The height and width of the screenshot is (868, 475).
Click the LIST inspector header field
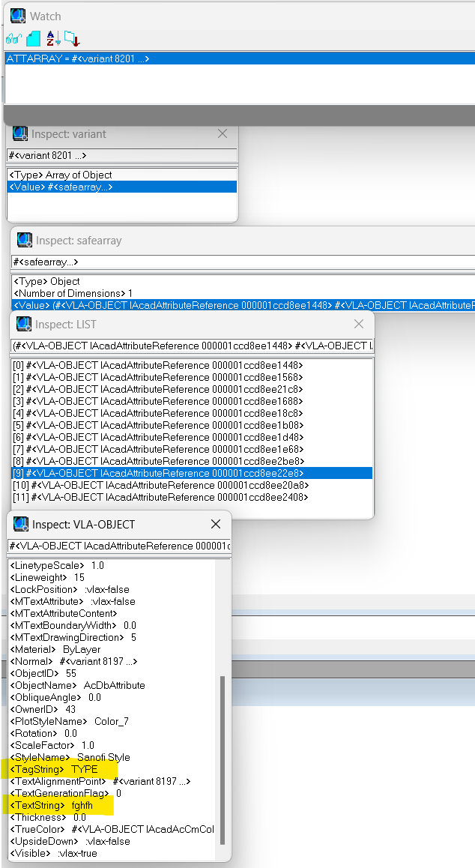point(192,346)
